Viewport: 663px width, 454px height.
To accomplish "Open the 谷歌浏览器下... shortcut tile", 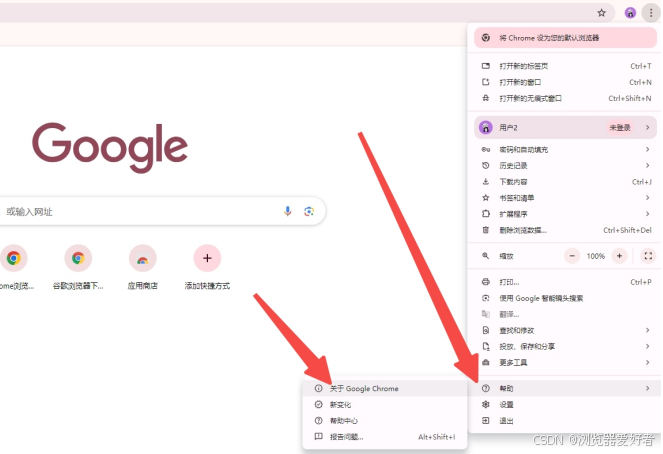I will [78, 267].
